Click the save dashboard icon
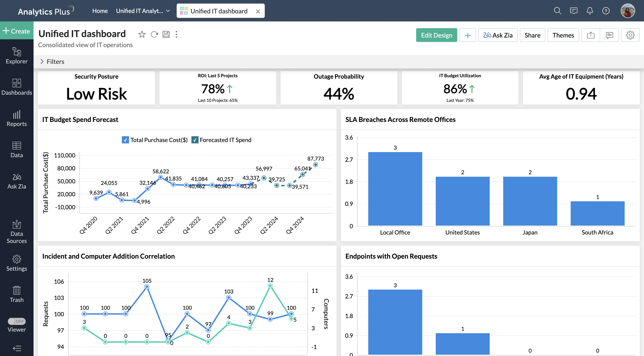This screenshot has width=644, height=356. coord(166,34)
